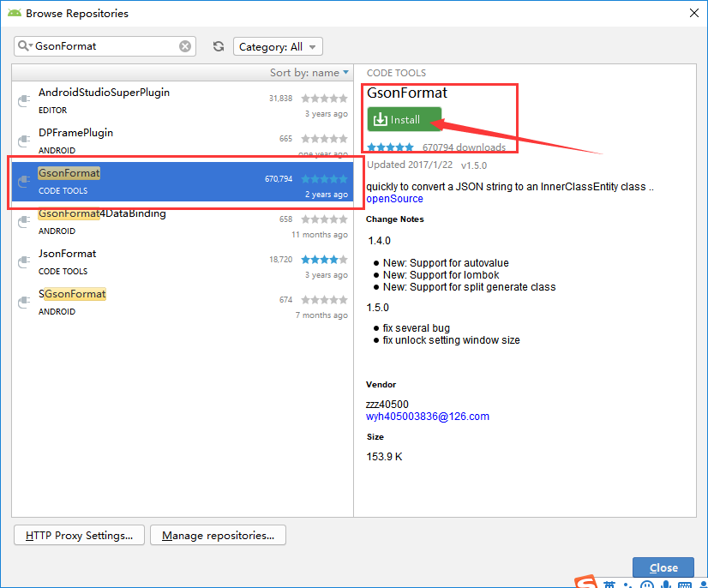Click the GsonFormat detail star rating

390,147
